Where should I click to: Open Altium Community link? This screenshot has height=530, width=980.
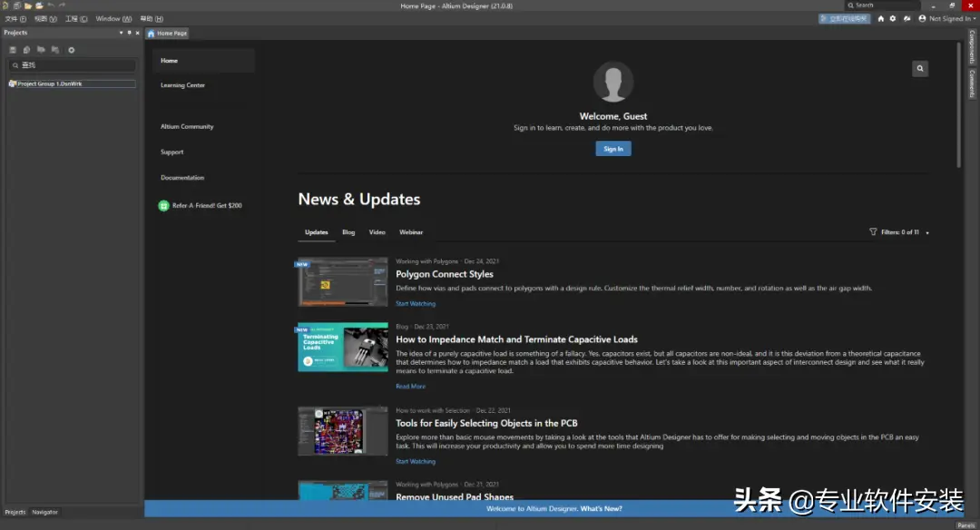click(187, 127)
